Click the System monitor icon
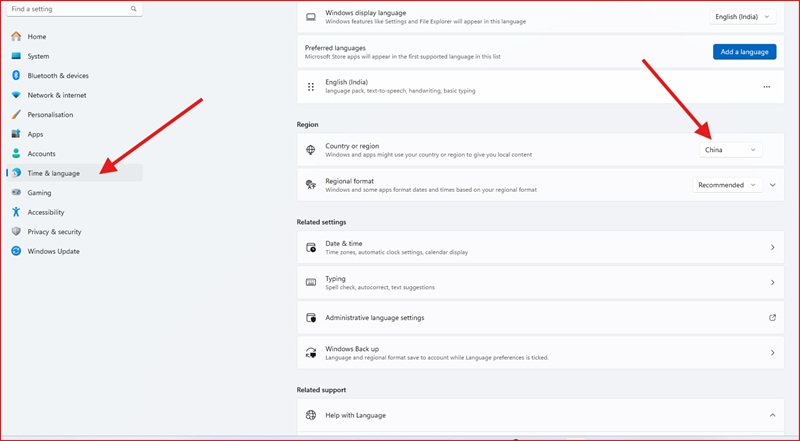This screenshot has width=800, height=441. (x=16, y=56)
